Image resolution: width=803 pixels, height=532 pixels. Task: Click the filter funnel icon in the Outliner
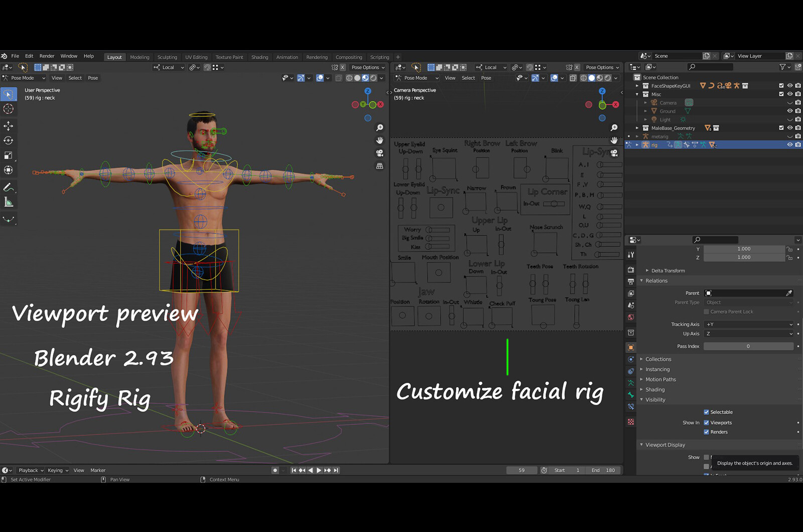click(x=783, y=67)
